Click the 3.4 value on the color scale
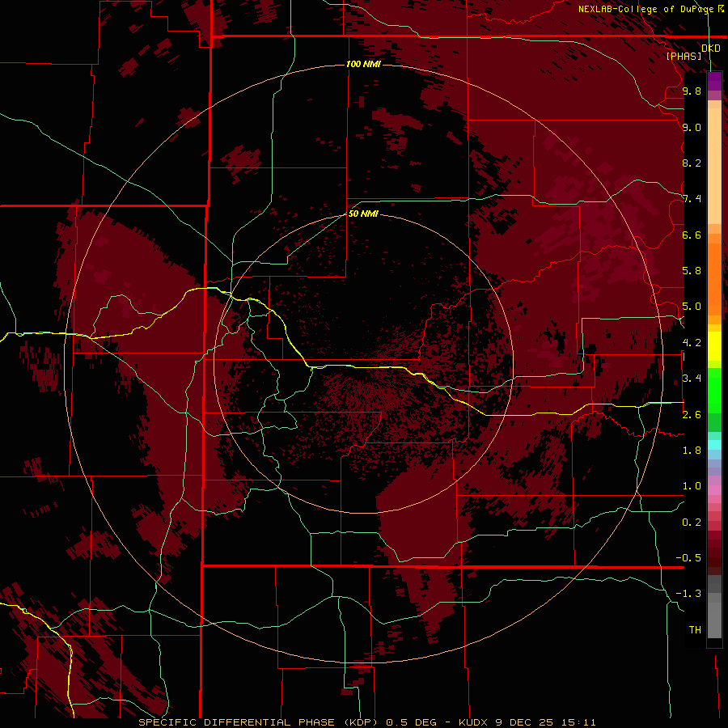The height and width of the screenshot is (728, 728). 692,379
